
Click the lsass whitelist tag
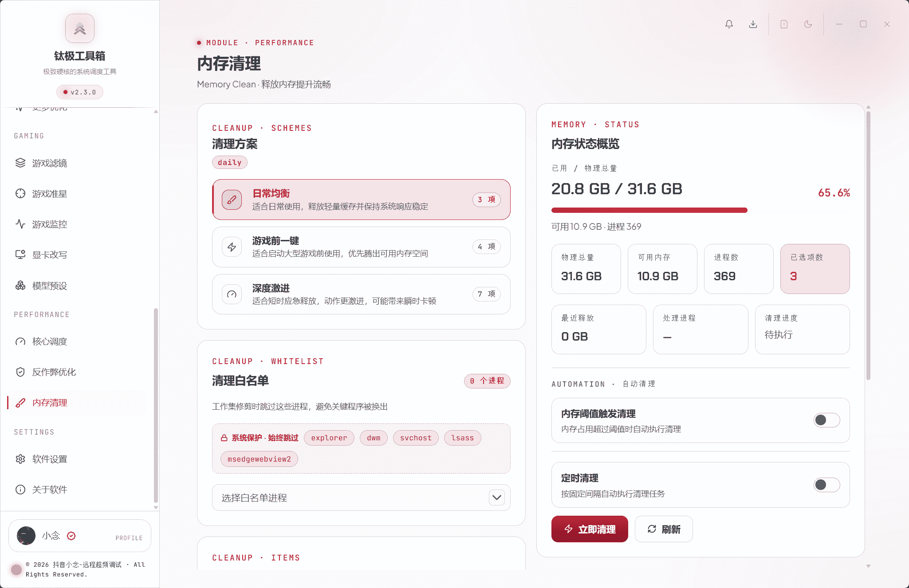click(463, 438)
